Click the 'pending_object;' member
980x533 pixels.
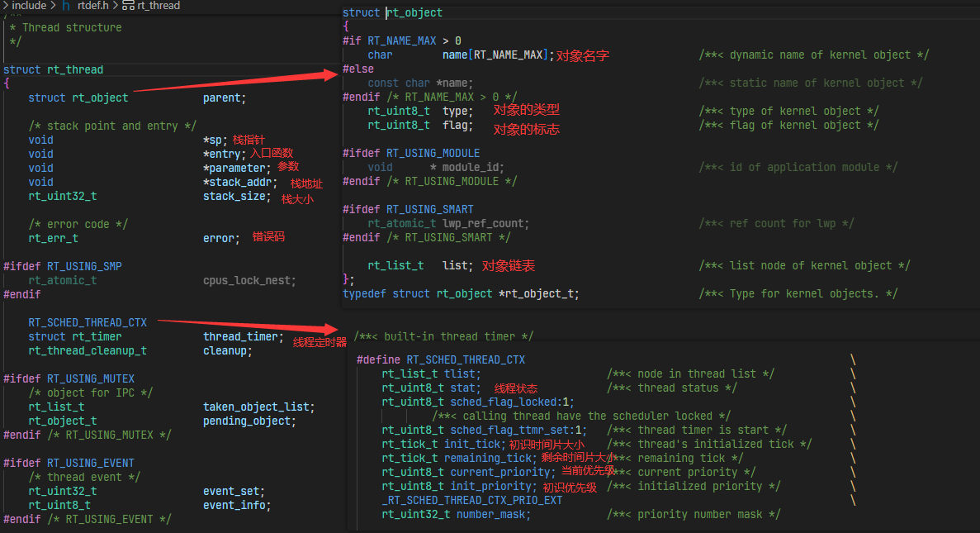point(249,421)
